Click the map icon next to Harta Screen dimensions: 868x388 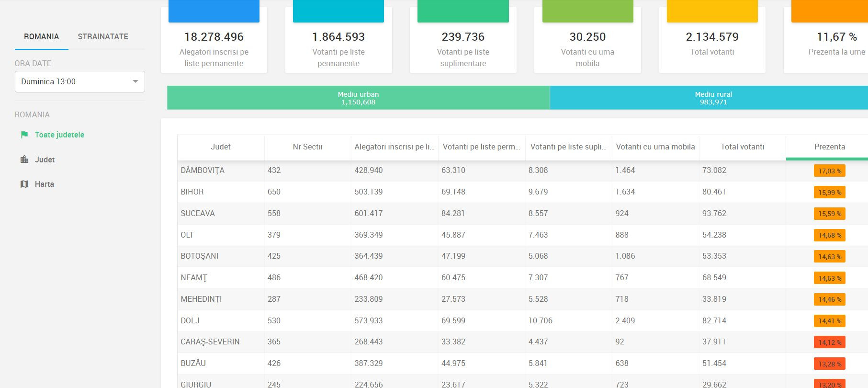24,184
